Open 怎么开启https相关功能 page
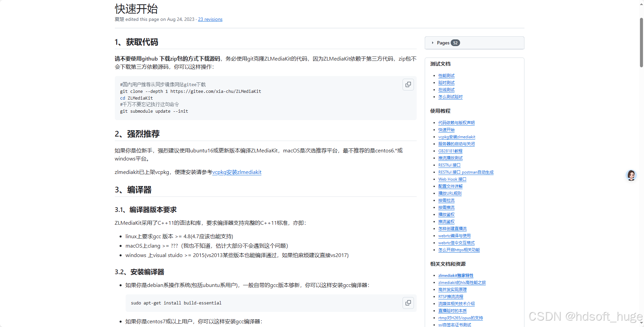The width and height of the screenshot is (644, 327). [x=459, y=250]
